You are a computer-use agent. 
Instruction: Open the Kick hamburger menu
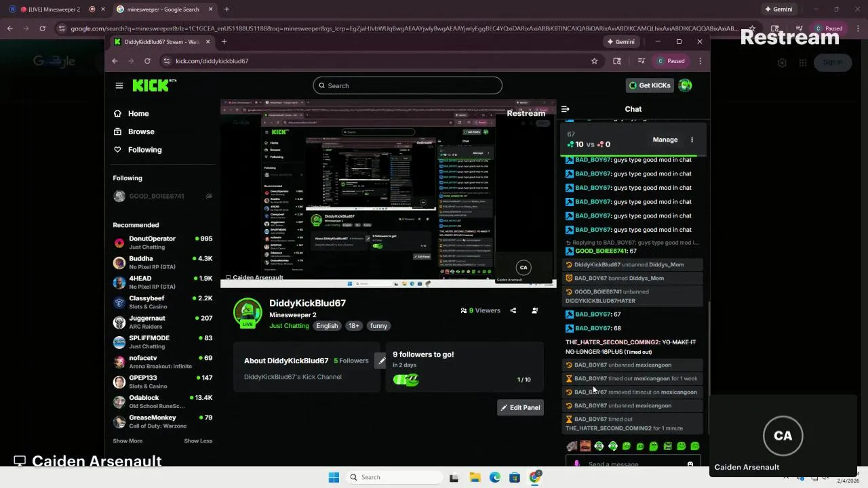[119, 85]
